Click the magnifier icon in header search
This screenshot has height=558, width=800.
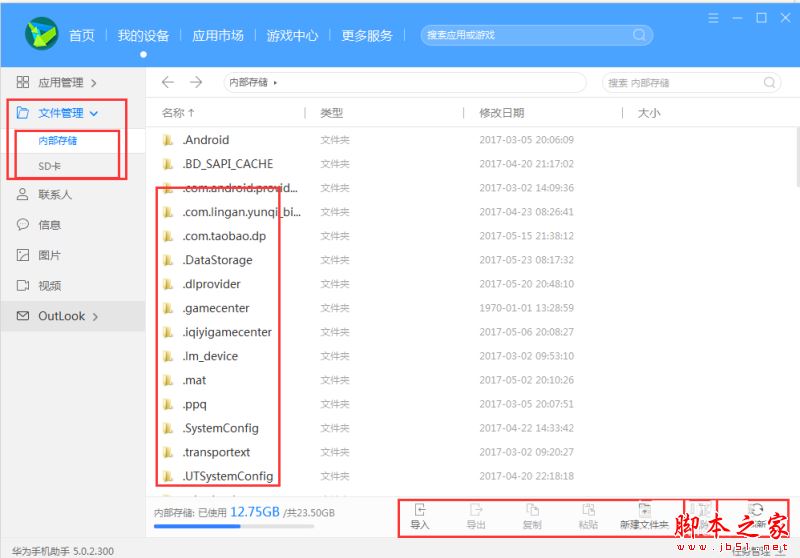(x=639, y=35)
